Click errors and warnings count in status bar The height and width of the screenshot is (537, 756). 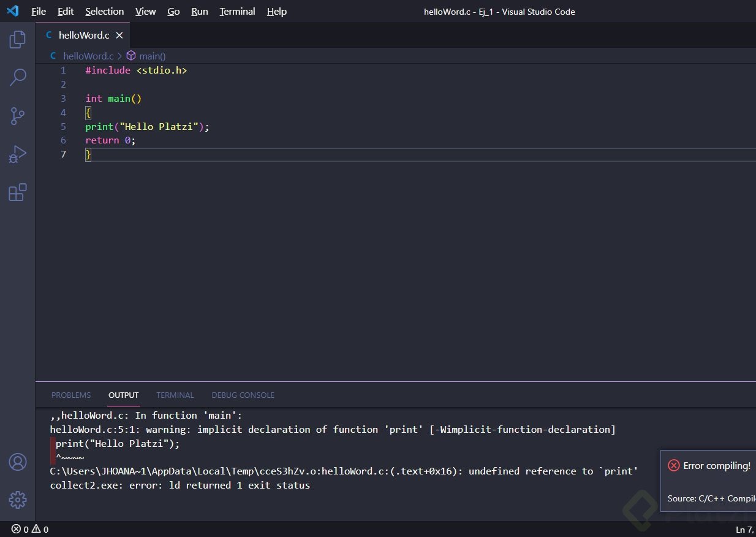click(30, 529)
